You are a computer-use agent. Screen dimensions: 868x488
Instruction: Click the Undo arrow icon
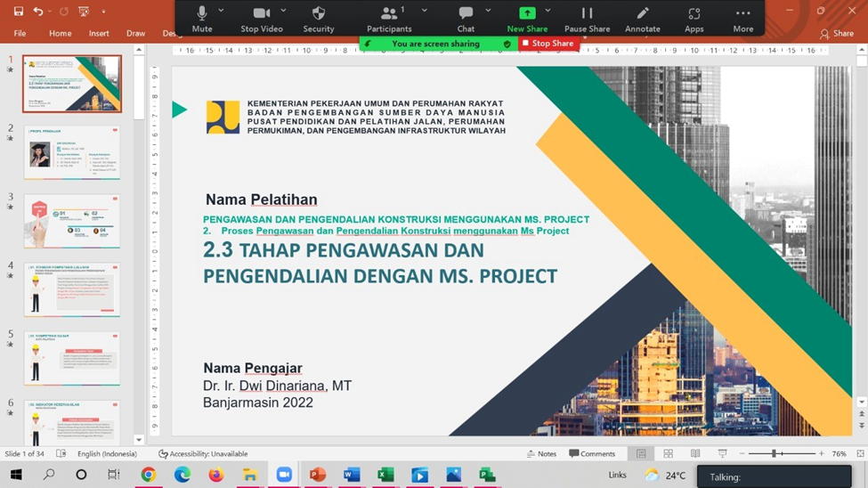[x=37, y=11]
